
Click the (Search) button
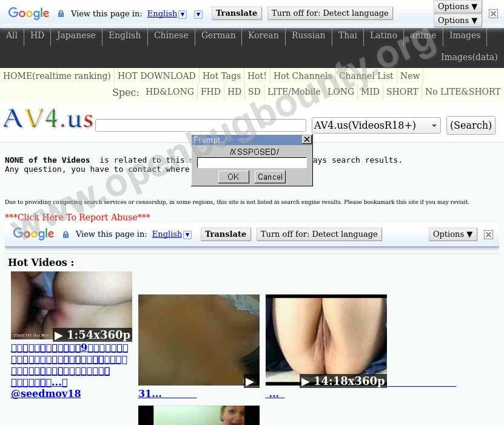[x=471, y=125]
